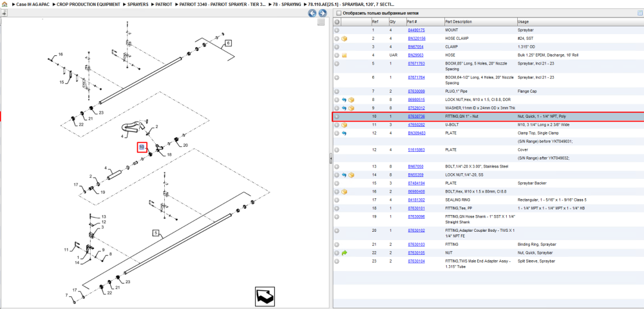Viewport: 644px width, 309px height.
Task: Select callout 19 on the diagram
Action: click(x=102, y=192)
